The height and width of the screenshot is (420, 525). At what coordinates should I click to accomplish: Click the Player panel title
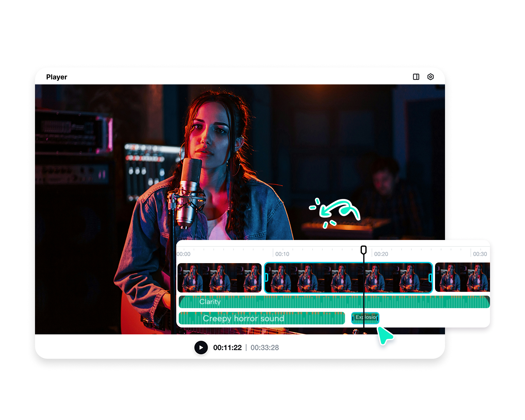(57, 77)
